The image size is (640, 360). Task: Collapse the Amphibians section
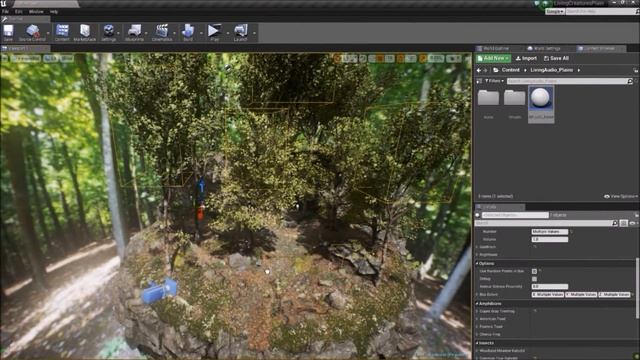point(477,304)
